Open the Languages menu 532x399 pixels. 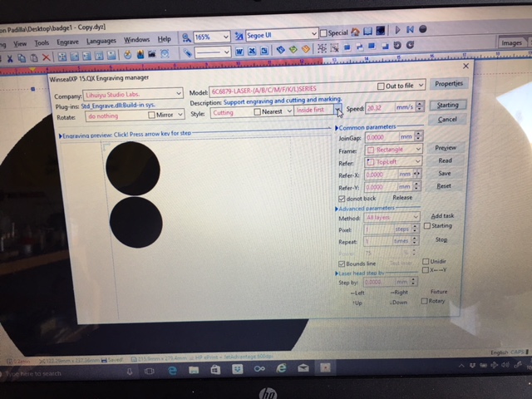pyautogui.click(x=101, y=41)
